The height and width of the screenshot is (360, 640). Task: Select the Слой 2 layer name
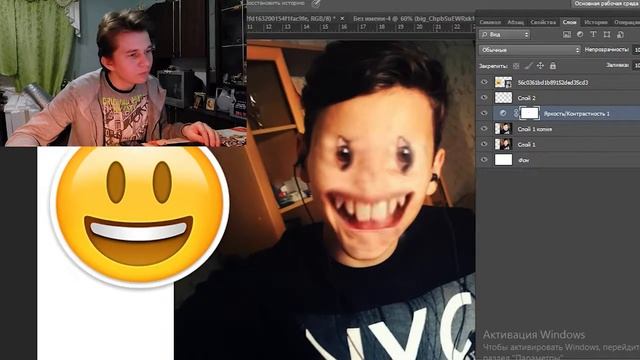[527, 98]
